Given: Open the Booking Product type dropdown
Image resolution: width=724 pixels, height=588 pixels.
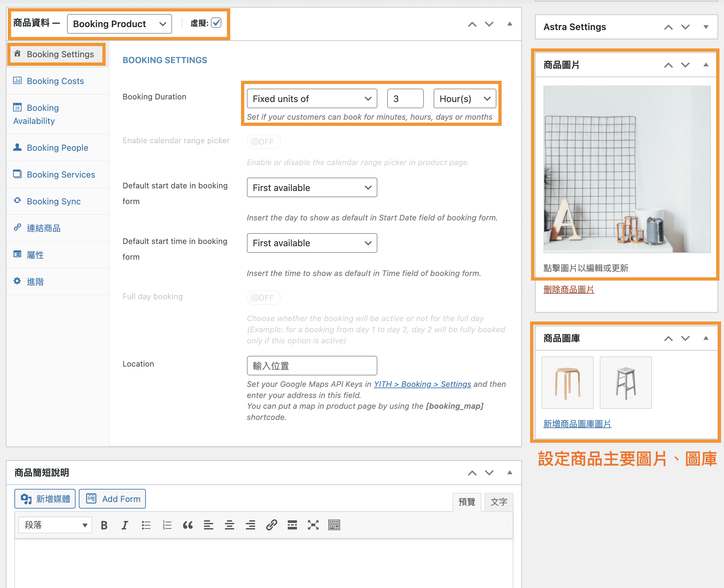Looking at the screenshot, I should pos(119,24).
